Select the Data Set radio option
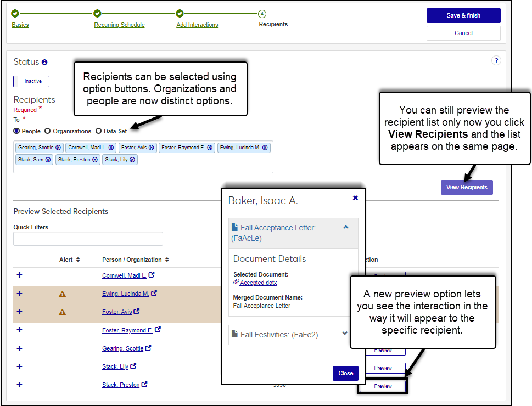The height and width of the screenshot is (406, 532). click(99, 131)
